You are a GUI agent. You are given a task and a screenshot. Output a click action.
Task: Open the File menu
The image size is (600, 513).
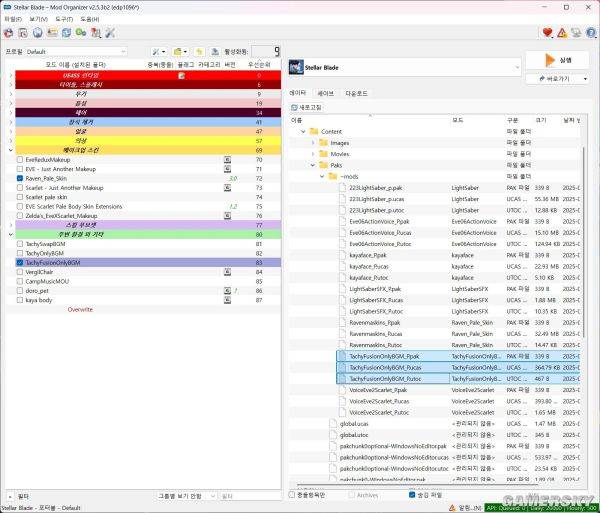click(13, 19)
